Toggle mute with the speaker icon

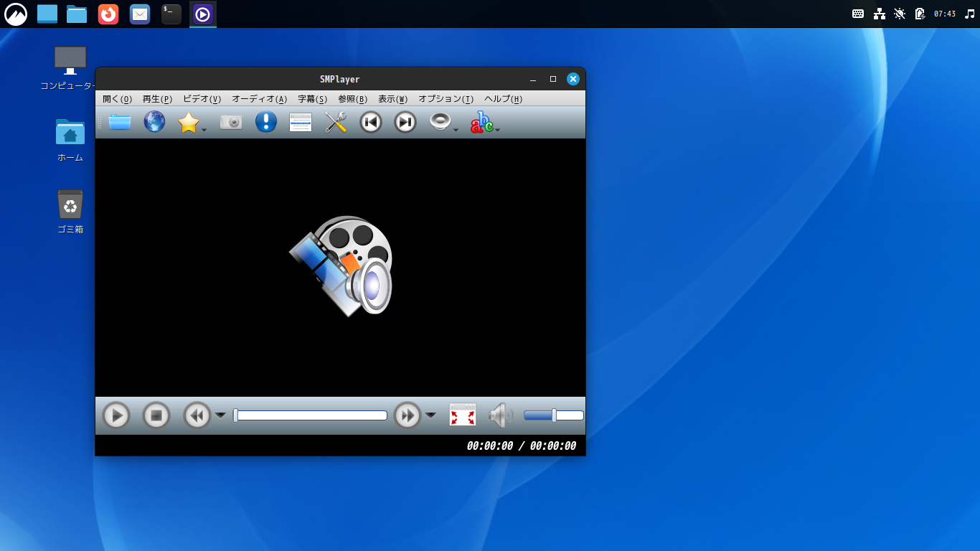point(501,415)
